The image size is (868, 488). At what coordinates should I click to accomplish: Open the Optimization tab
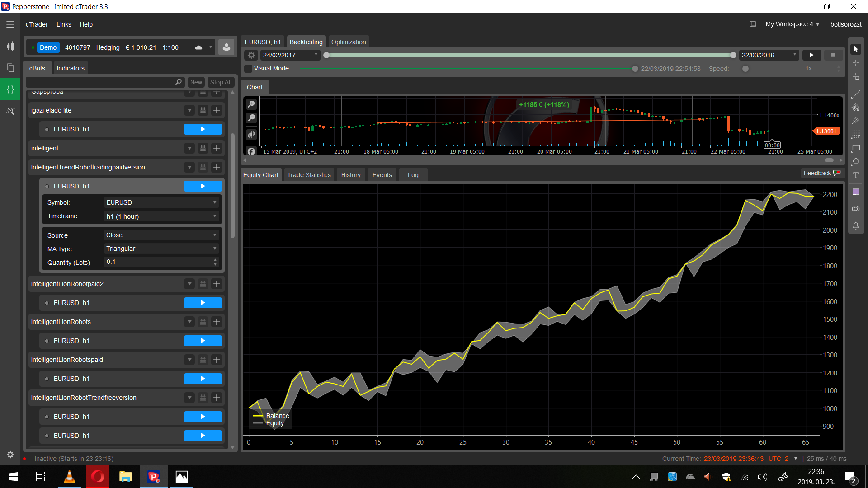point(349,42)
